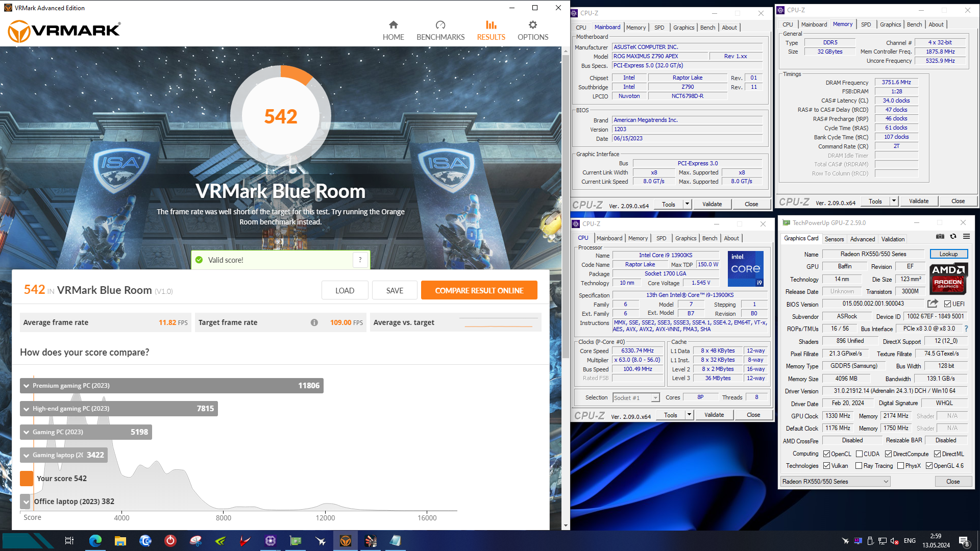Viewport: 980px width, 551px height.
Task: Click the ENG language indicator
Action: coord(910,541)
